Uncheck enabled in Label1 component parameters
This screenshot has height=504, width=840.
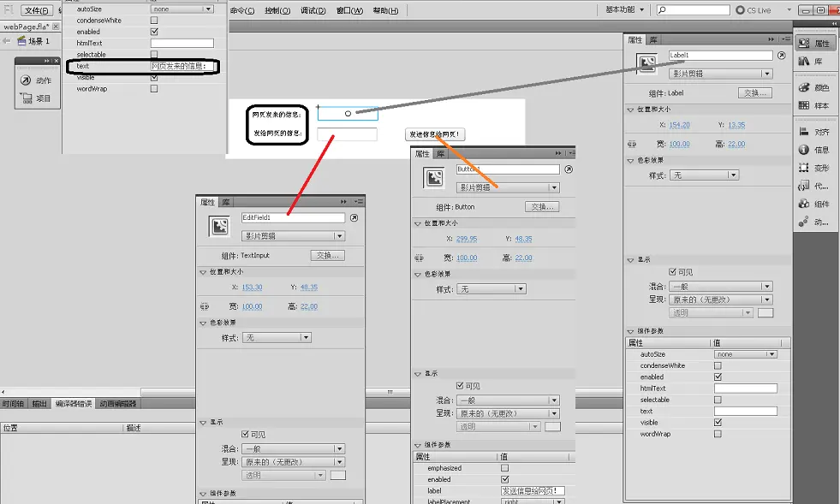point(718,377)
